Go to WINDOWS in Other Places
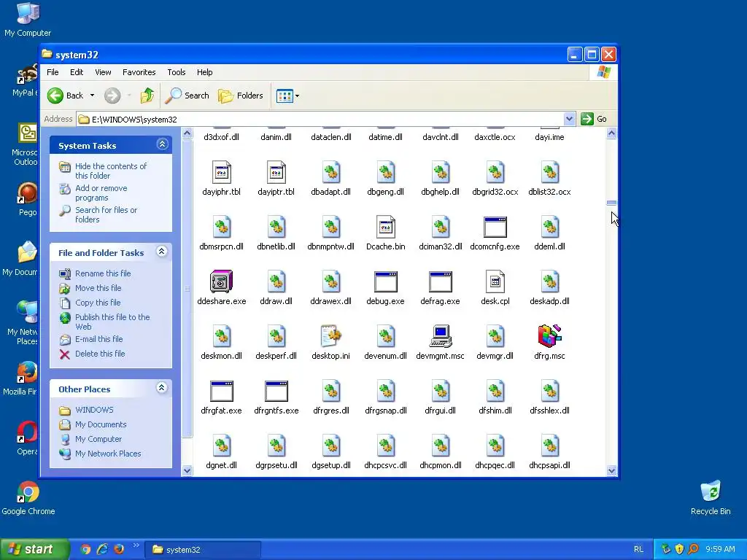 coord(94,410)
